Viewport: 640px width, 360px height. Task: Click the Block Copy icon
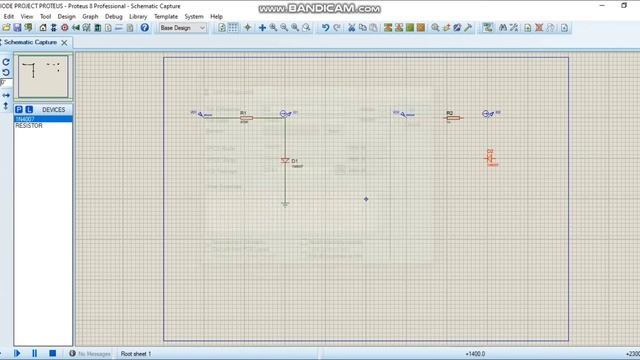pos(388,28)
